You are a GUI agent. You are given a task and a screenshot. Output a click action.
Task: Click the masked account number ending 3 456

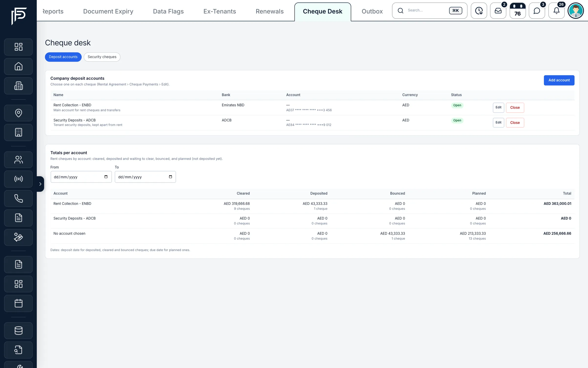coord(309,110)
